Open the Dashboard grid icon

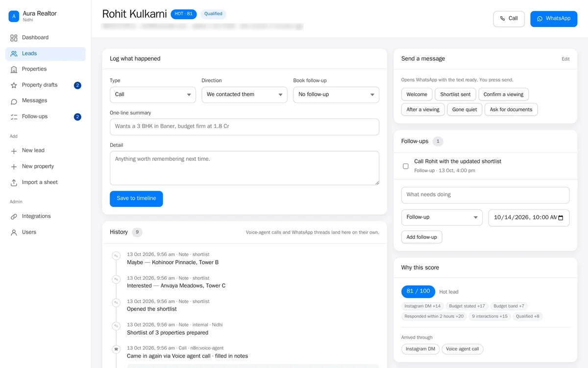[14, 38]
